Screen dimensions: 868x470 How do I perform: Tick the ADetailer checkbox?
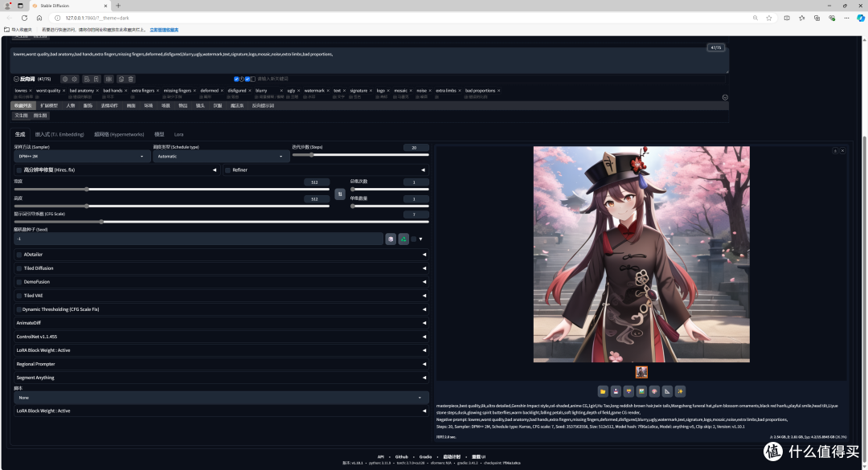pos(19,255)
